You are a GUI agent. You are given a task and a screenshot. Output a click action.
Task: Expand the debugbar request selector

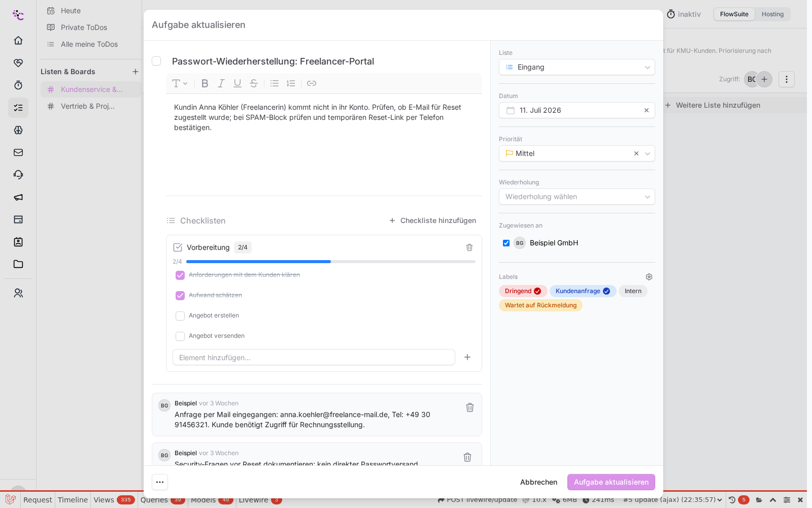tap(672, 500)
